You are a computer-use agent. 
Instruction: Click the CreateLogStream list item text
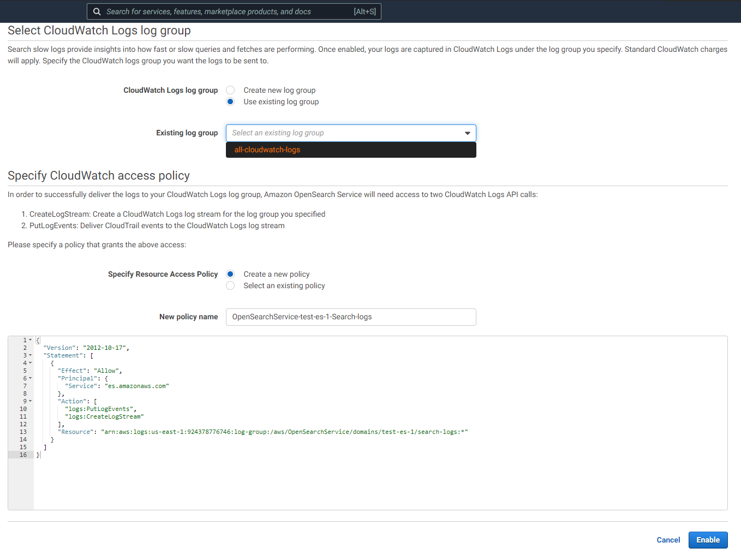[177, 214]
